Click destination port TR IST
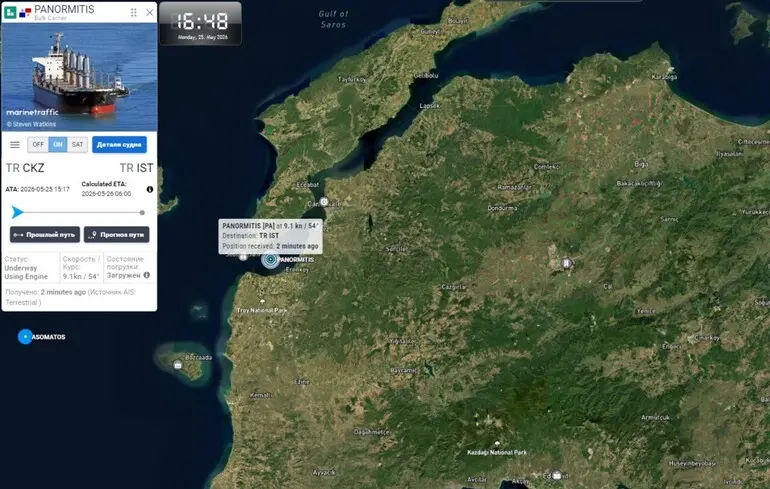This screenshot has height=489, width=770. click(x=136, y=168)
